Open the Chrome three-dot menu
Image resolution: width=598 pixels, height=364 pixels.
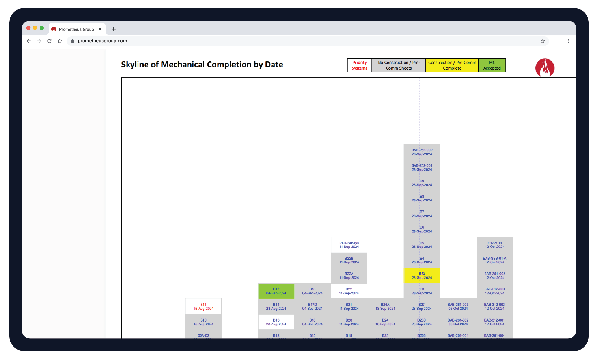(569, 41)
